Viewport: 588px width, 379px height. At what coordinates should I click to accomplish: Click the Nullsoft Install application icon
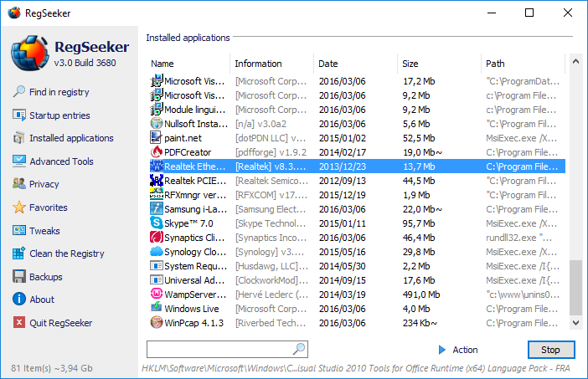pos(156,124)
